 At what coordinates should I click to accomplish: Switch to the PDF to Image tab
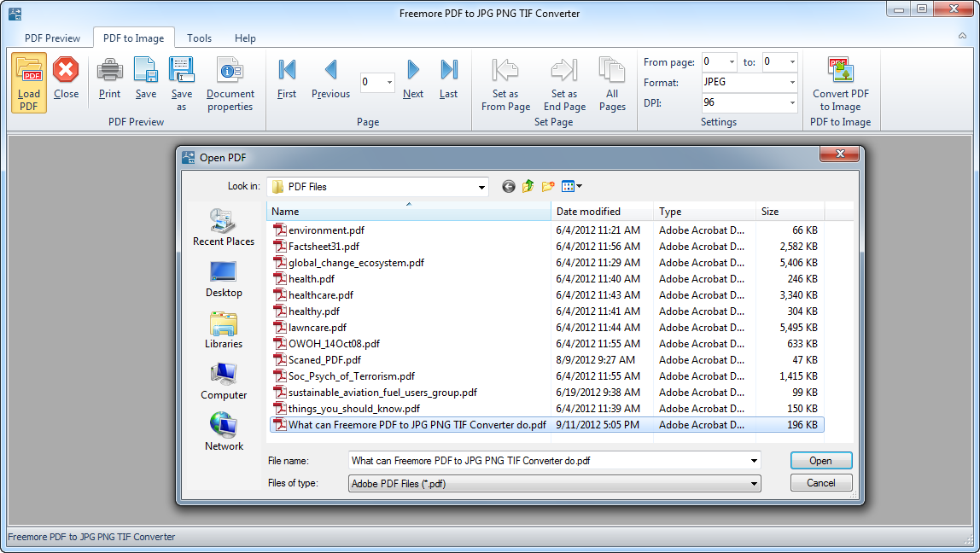pyautogui.click(x=134, y=38)
